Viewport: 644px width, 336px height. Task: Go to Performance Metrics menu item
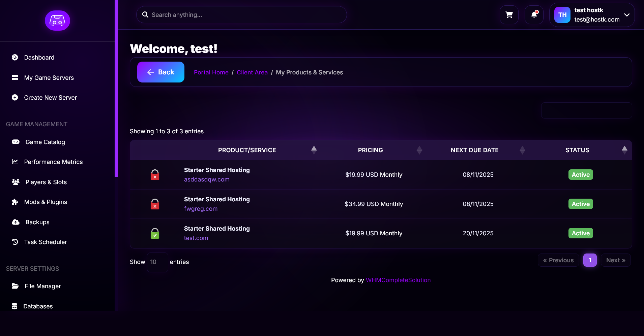coord(53,162)
